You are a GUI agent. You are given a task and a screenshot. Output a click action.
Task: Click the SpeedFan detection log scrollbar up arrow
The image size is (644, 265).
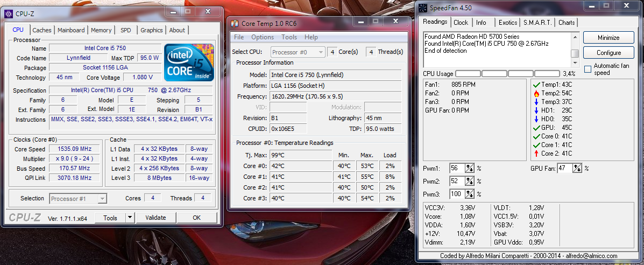click(x=575, y=36)
